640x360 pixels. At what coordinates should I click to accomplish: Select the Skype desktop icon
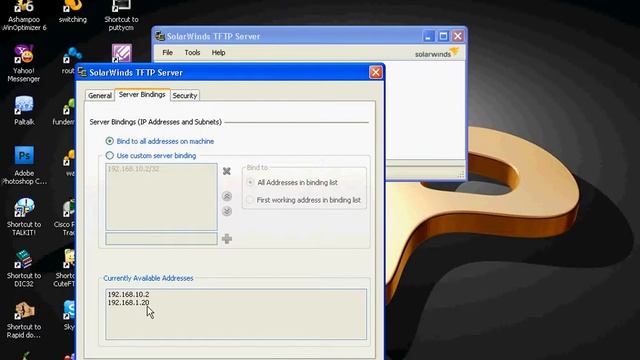(69, 316)
